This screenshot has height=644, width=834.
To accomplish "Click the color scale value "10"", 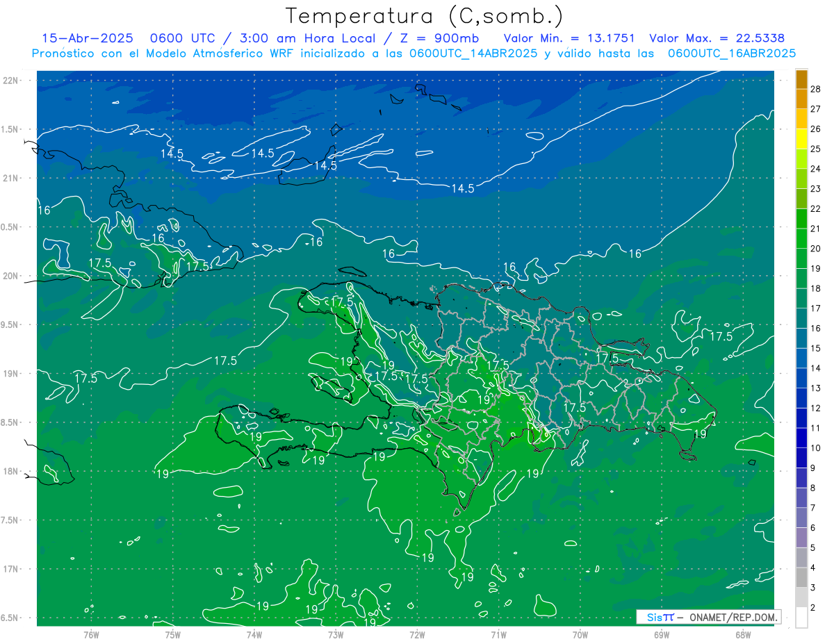I will (816, 448).
